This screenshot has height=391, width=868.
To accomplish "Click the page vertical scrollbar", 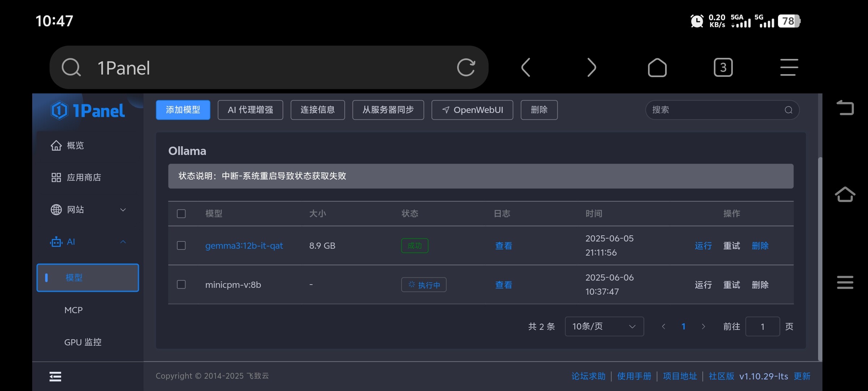I will [x=820, y=259].
